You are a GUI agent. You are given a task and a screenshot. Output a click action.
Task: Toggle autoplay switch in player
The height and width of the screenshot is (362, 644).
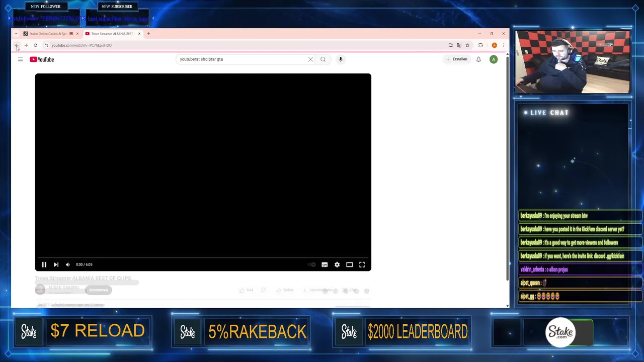[x=312, y=264]
